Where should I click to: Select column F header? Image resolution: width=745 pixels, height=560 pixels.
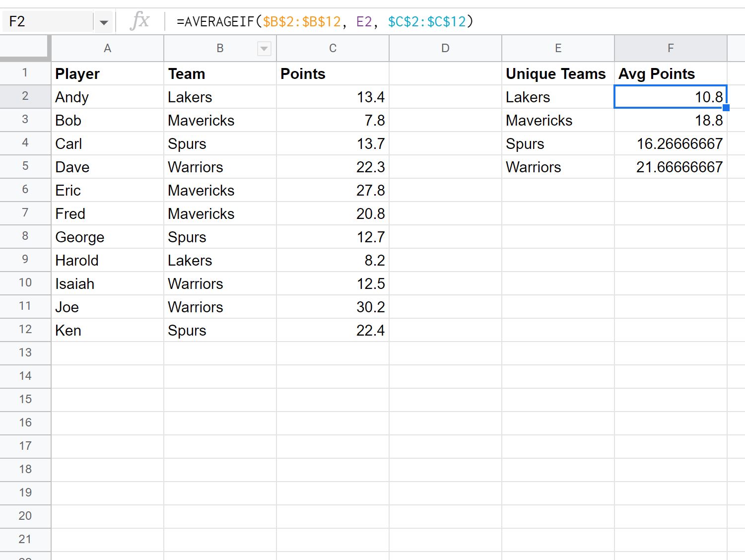671,49
